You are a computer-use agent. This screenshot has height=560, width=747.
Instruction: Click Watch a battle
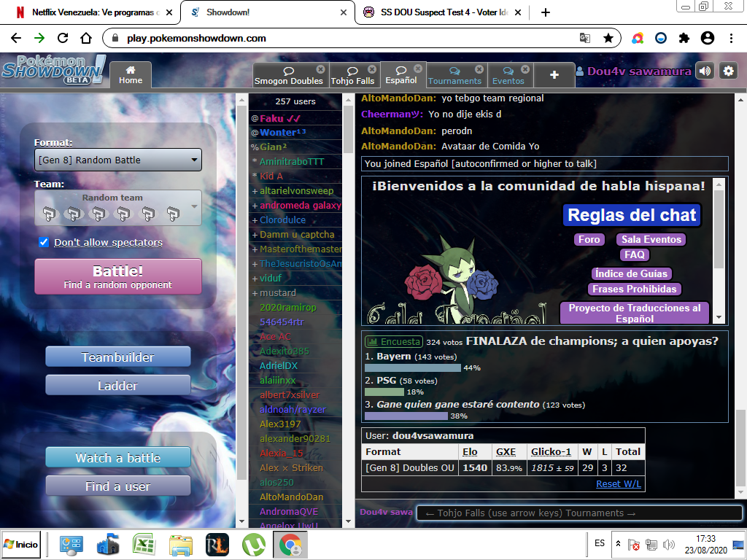118,458
